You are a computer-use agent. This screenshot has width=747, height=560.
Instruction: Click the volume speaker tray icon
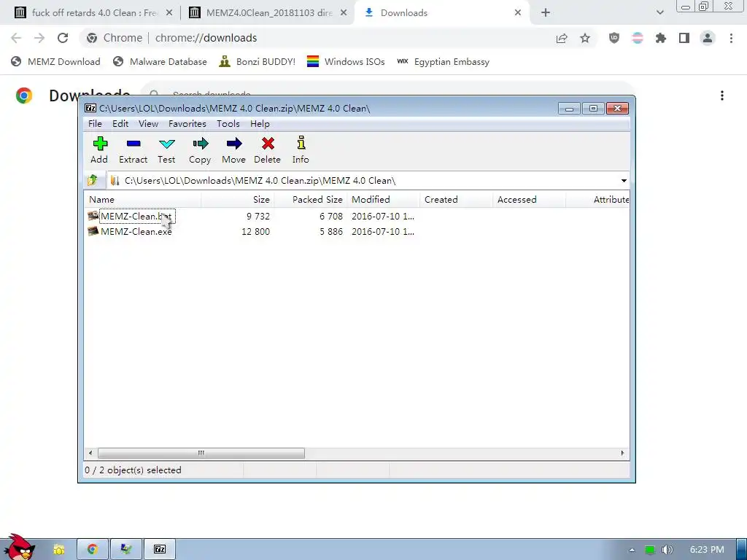click(667, 550)
